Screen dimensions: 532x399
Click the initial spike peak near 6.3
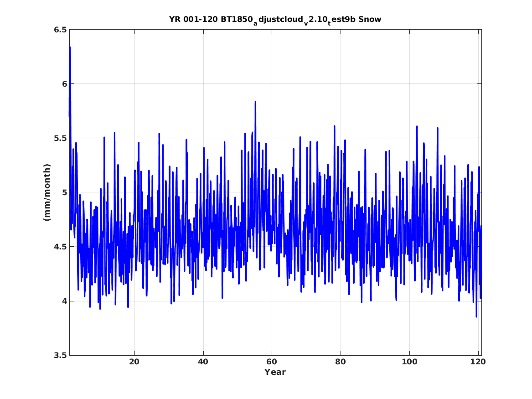pyautogui.click(x=70, y=47)
